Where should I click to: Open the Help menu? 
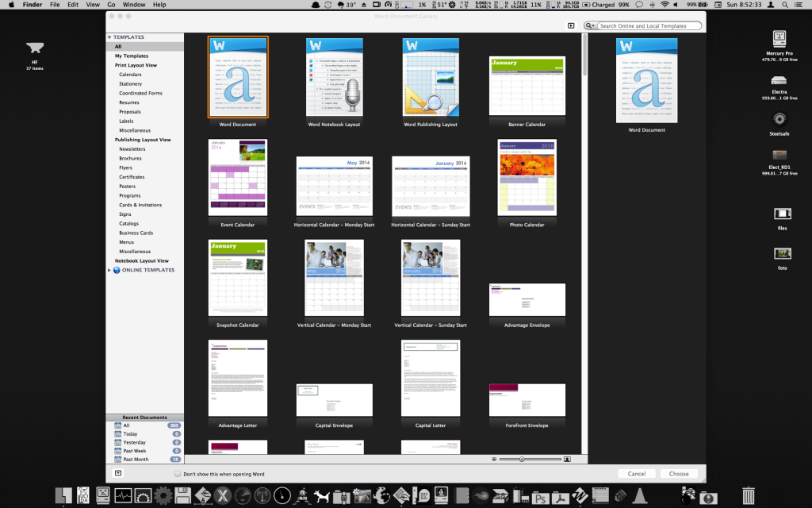(159, 5)
